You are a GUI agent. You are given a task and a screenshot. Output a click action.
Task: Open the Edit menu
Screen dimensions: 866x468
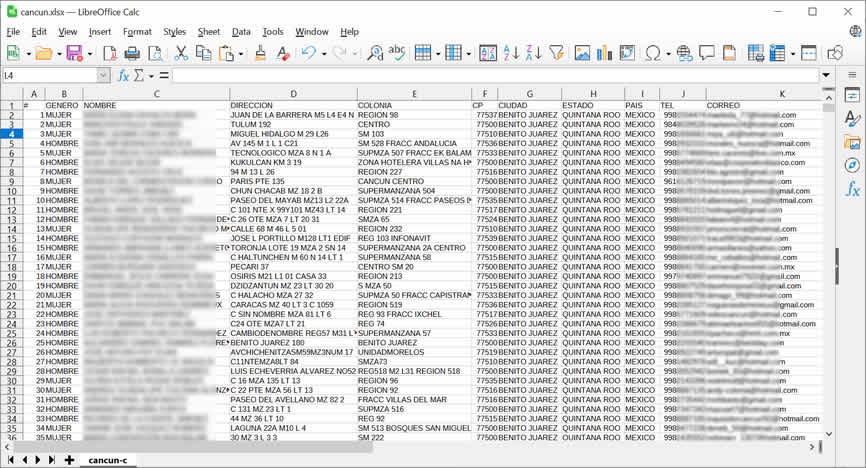click(39, 32)
